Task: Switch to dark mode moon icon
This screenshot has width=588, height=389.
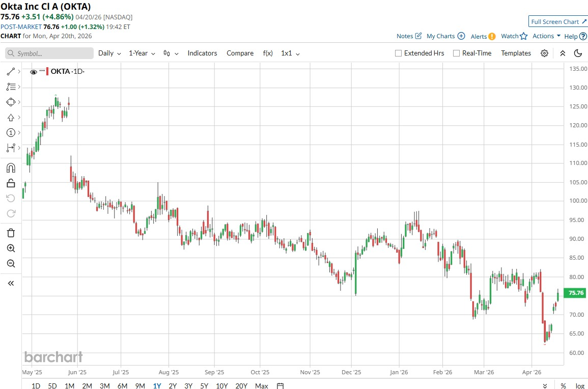Action: [x=578, y=53]
